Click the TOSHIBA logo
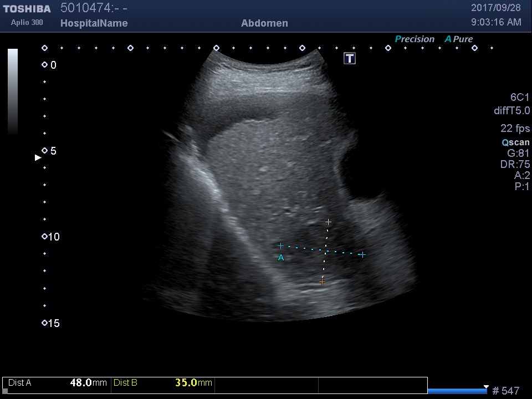 tap(27, 9)
